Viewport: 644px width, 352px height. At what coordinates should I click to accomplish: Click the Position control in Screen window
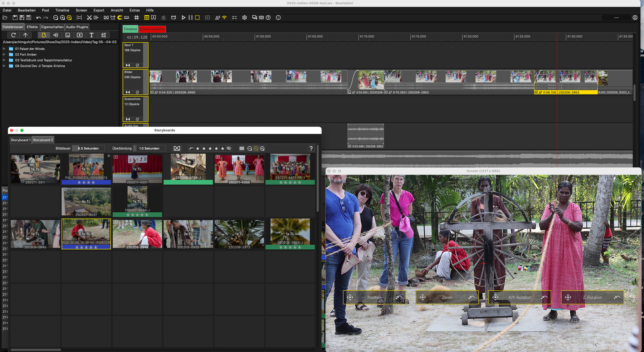pyautogui.click(x=374, y=297)
